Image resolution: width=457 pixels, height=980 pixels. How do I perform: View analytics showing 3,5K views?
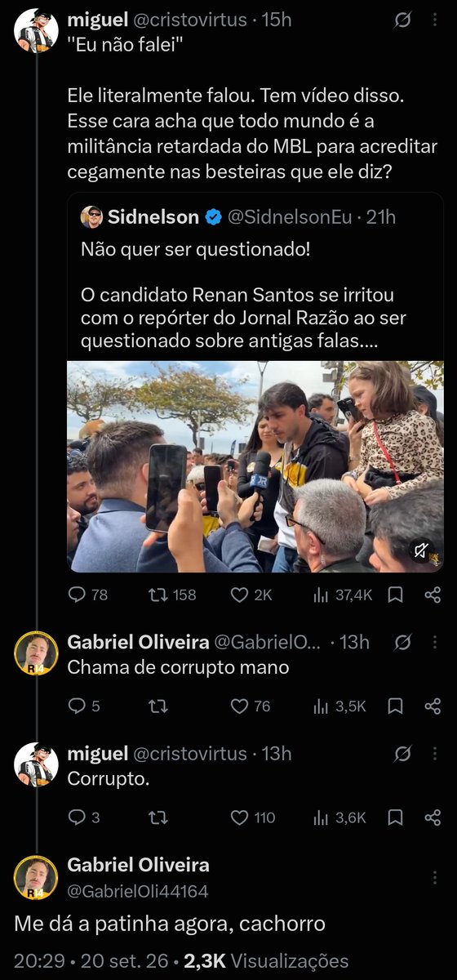(339, 706)
